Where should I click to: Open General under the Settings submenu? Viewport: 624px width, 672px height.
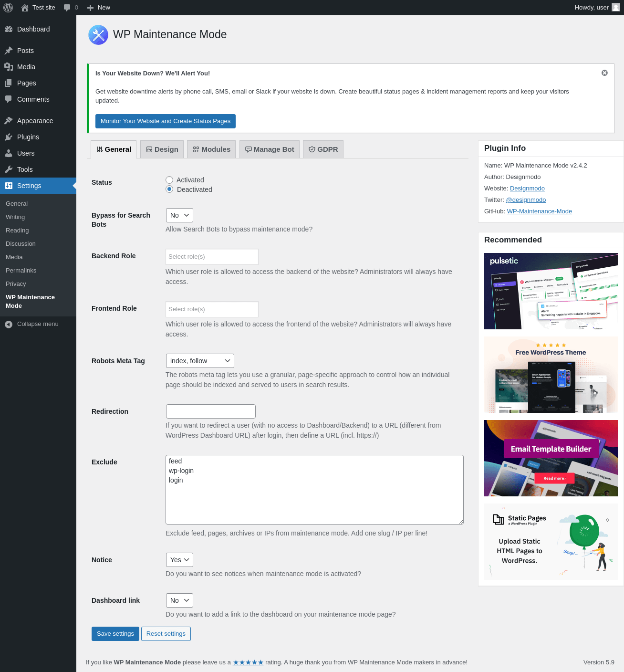coord(17,204)
